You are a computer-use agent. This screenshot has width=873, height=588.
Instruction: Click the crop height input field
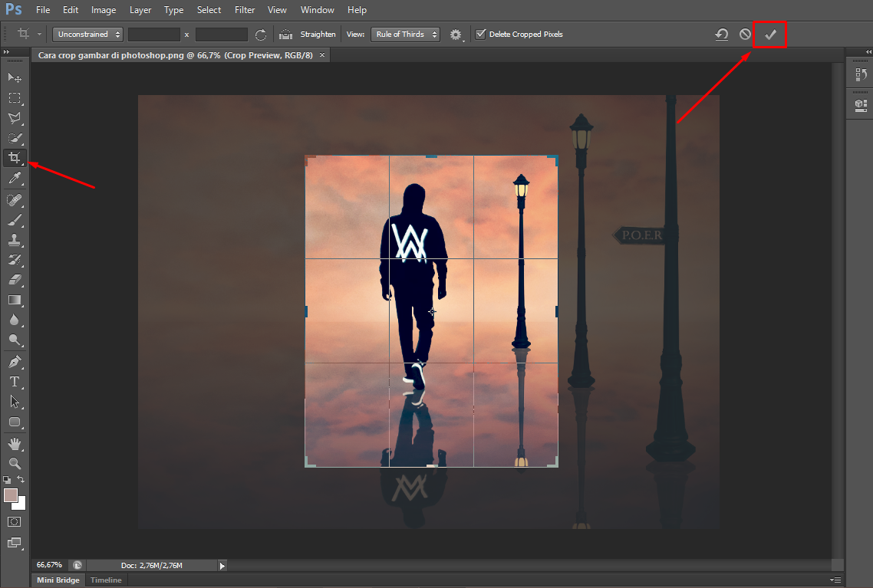(x=221, y=34)
